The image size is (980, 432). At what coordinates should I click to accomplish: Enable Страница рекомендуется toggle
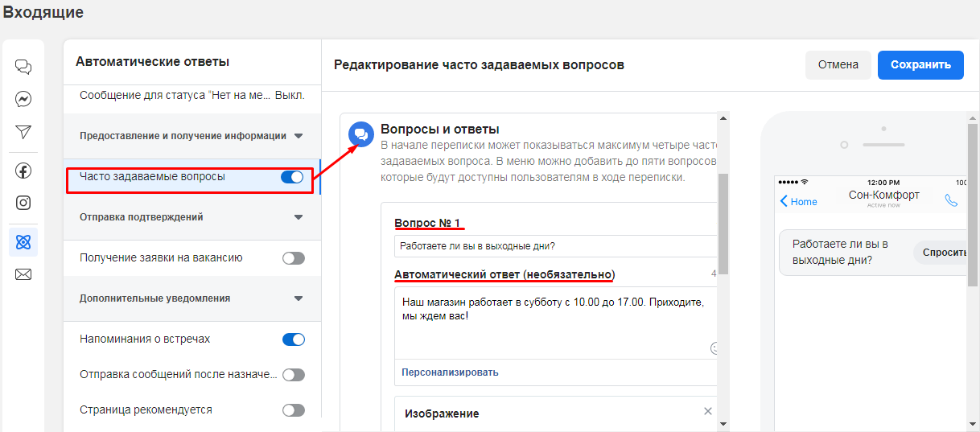(294, 410)
